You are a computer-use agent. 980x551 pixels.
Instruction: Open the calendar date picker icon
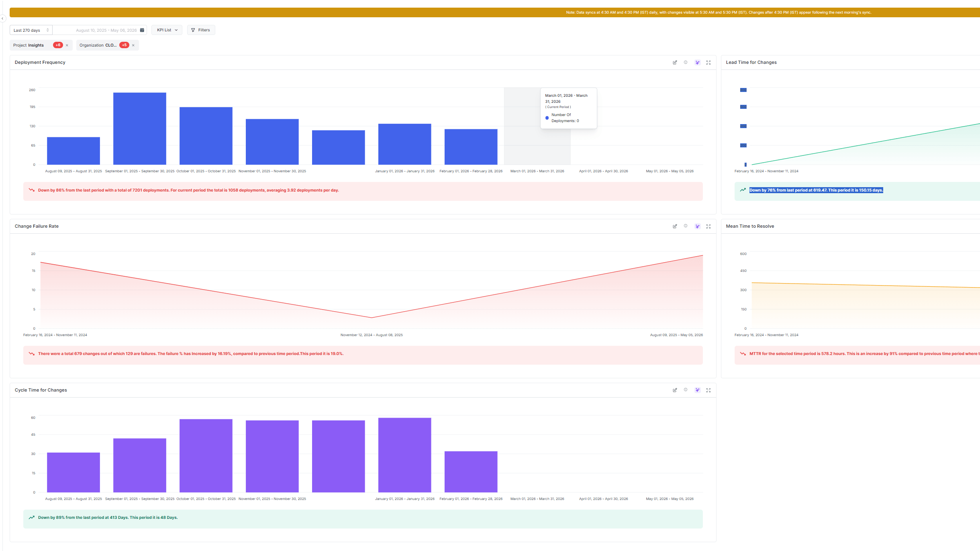[x=142, y=30]
